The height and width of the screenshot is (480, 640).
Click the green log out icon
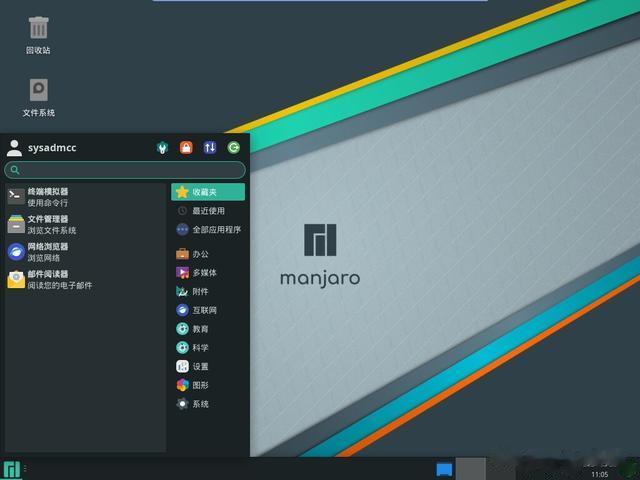pos(233,147)
